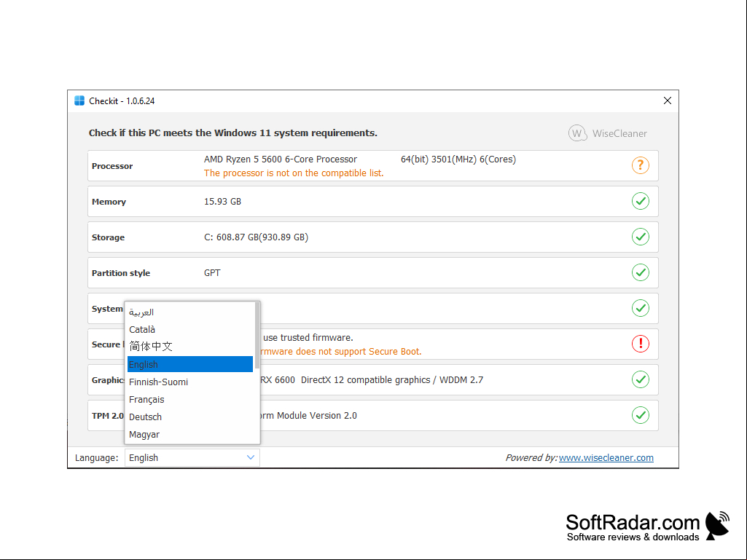Open the www.wisecleaner.com link
This screenshot has width=747, height=560.
tap(606, 457)
